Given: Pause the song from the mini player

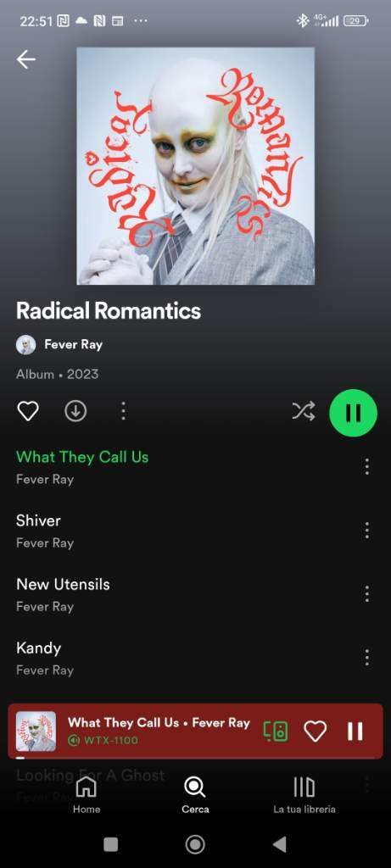Looking at the screenshot, I should 355,732.
